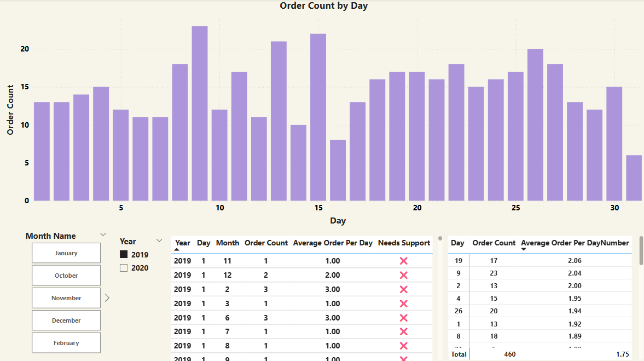Sort by Order Count column header
The height and width of the screenshot is (361, 644).
pyautogui.click(x=266, y=243)
